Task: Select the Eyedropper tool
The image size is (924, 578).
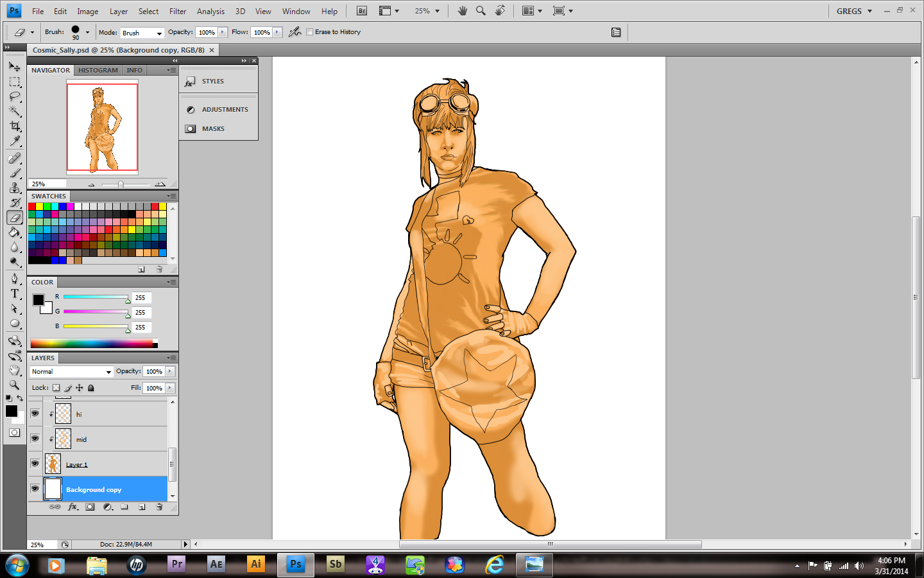Action: tap(15, 141)
